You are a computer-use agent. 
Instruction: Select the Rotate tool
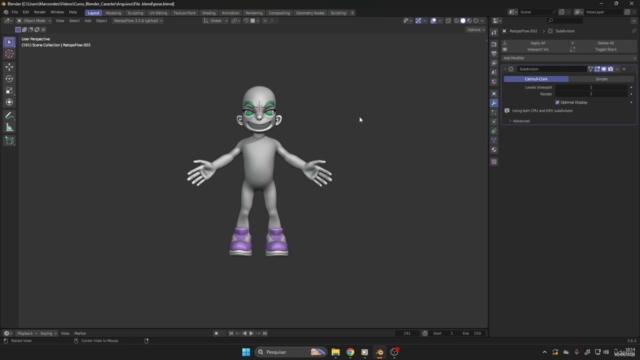9,79
